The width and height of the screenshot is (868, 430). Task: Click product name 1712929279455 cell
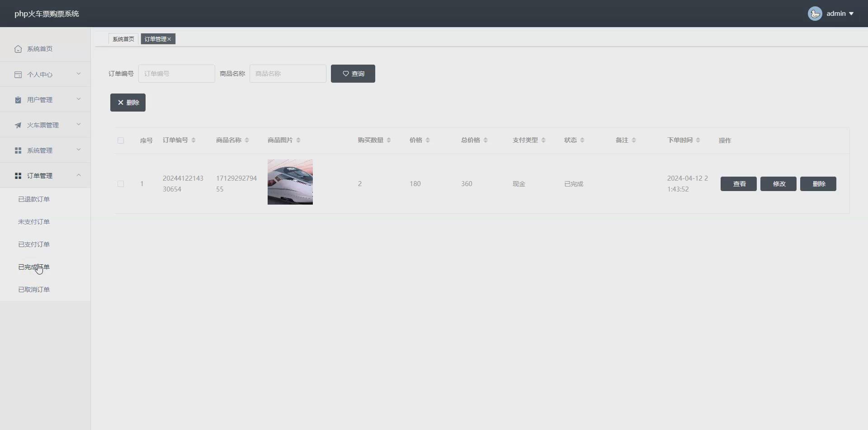pos(236,184)
